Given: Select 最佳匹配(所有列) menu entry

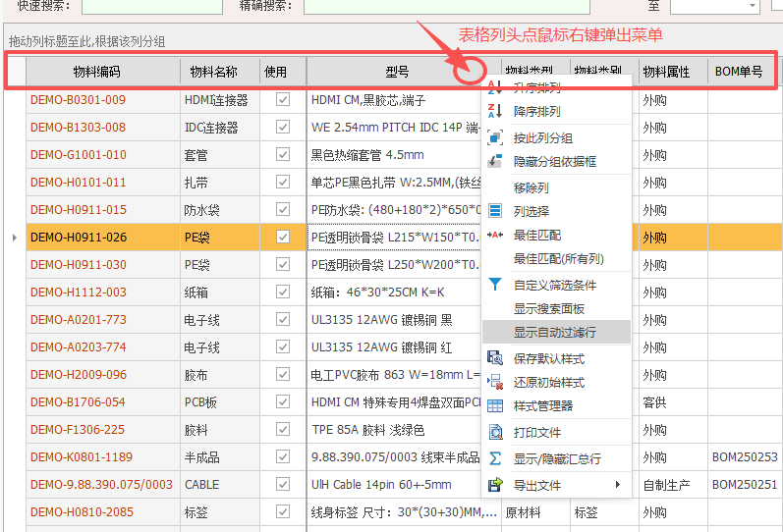Looking at the screenshot, I should coord(558,258).
